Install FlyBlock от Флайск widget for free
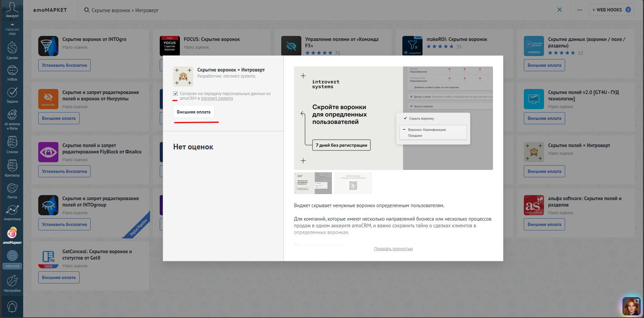Screen dimensions: 644x318 coord(64,171)
